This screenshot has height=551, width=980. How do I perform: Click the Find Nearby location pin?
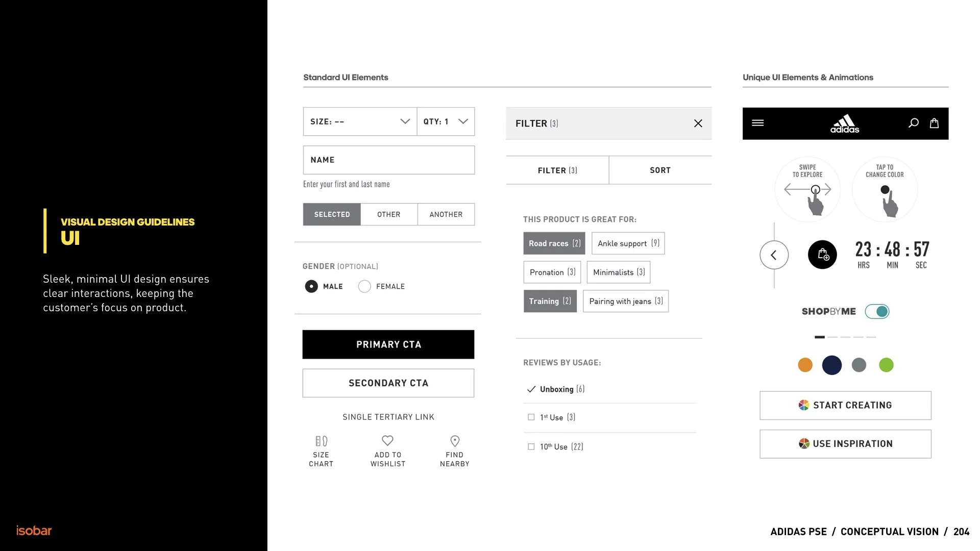[455, 441]
